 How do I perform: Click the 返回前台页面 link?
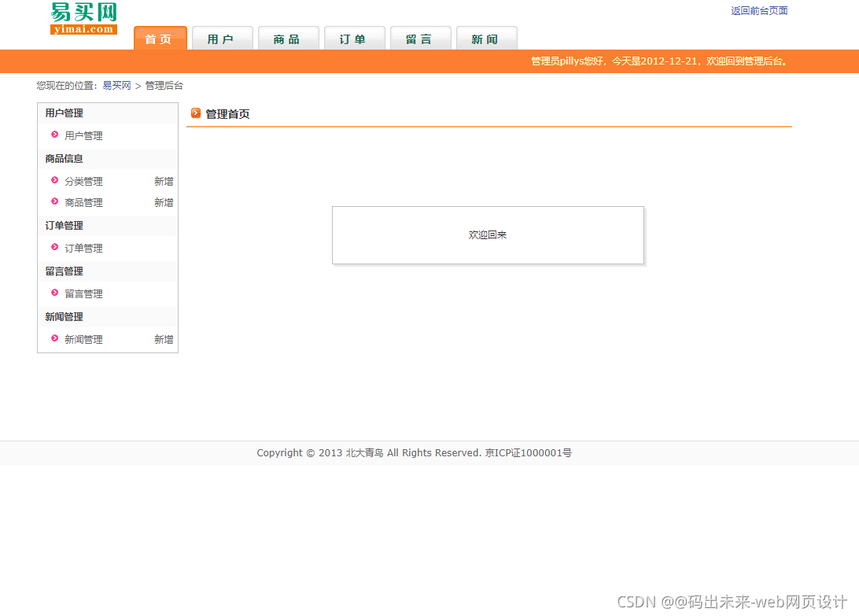(759, 10)
